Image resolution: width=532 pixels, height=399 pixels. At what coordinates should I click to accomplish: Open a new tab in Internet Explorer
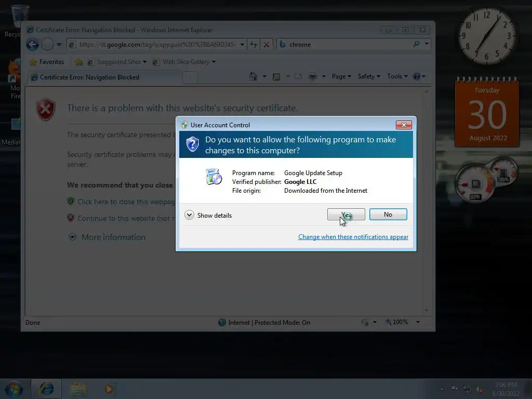click(190, 78)
